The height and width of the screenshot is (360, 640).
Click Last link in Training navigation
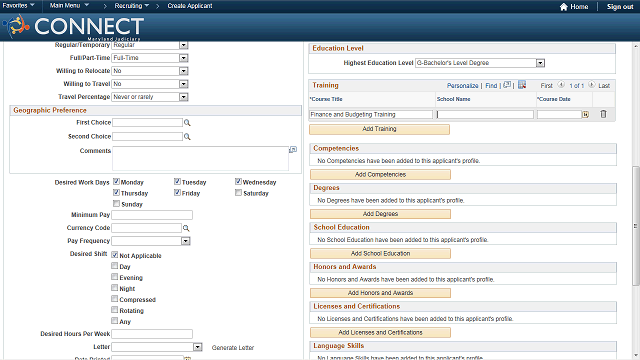pyautogui.click(x=604, y=86)
